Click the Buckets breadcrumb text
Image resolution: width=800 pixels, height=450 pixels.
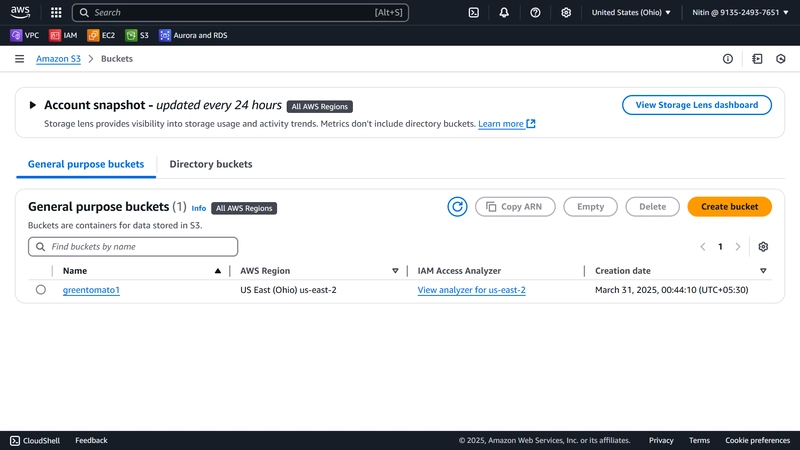point(117,59)
